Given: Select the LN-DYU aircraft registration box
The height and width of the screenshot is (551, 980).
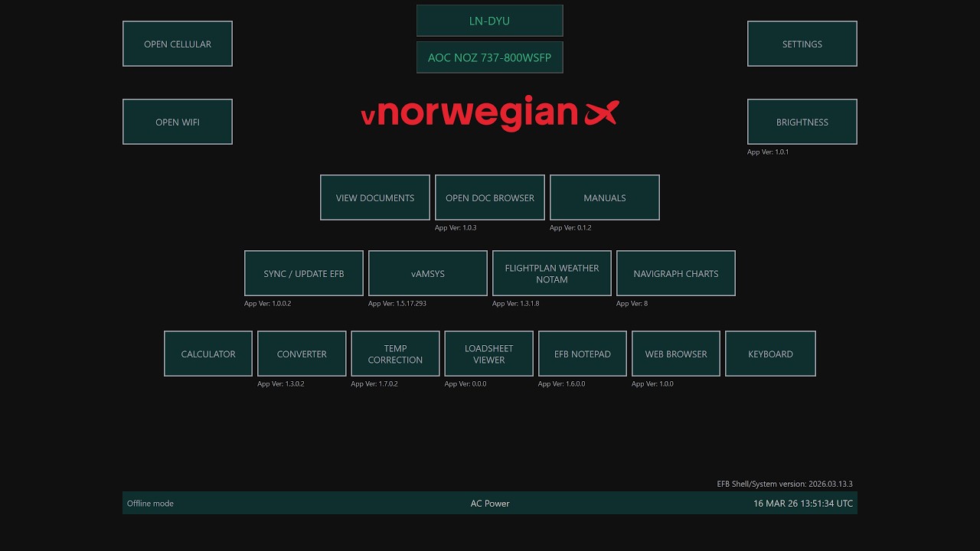Looking at the screenshot, I should (490, 21).
